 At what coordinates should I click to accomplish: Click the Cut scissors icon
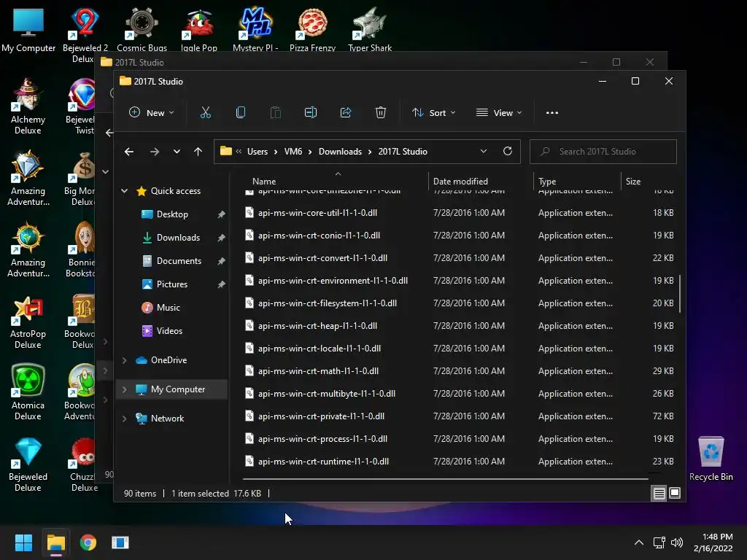205,113
